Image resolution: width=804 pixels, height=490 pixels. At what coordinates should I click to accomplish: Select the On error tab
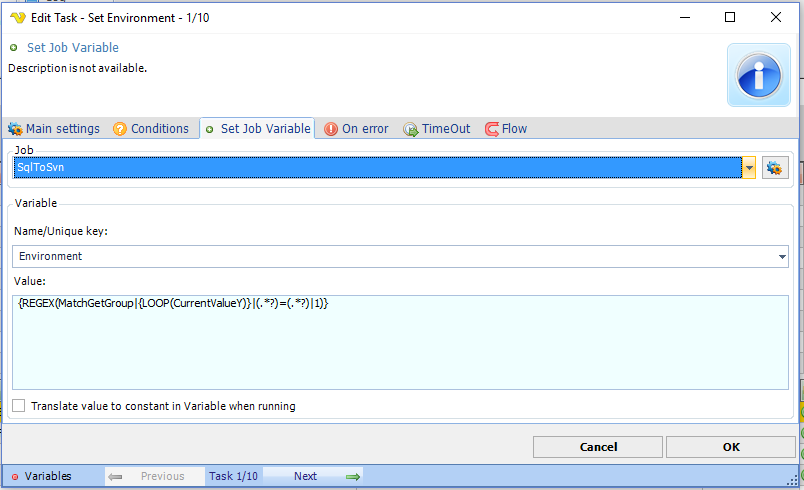pos(356,129)
